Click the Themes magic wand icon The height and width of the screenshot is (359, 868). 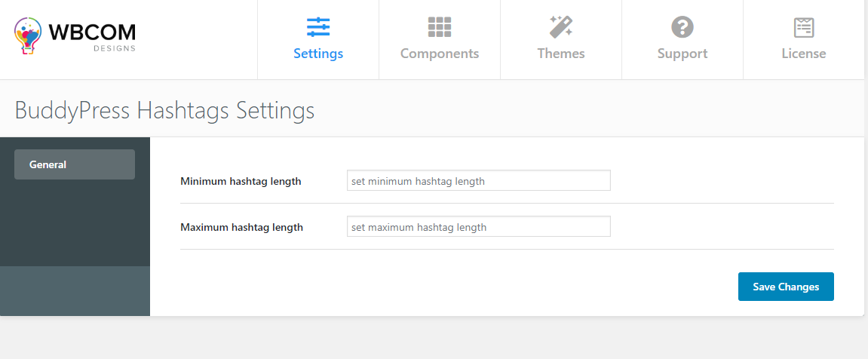(561, 27)
